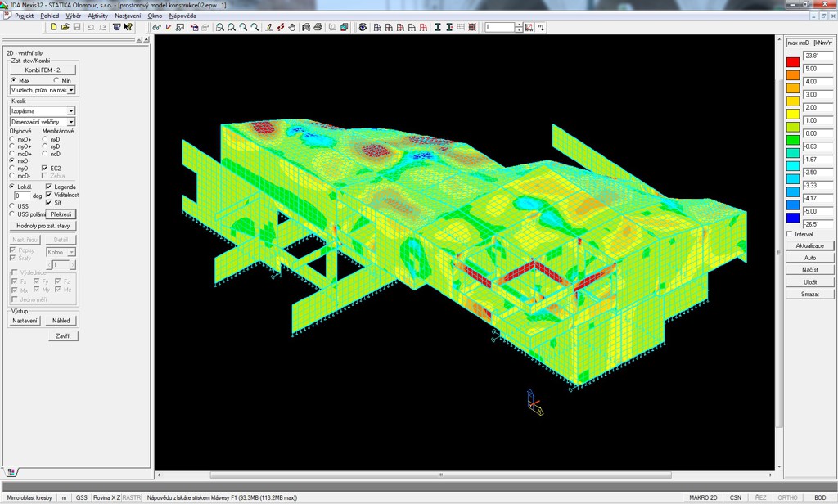
Task: Select the Min radio button
Action: (x=56, y=80)
